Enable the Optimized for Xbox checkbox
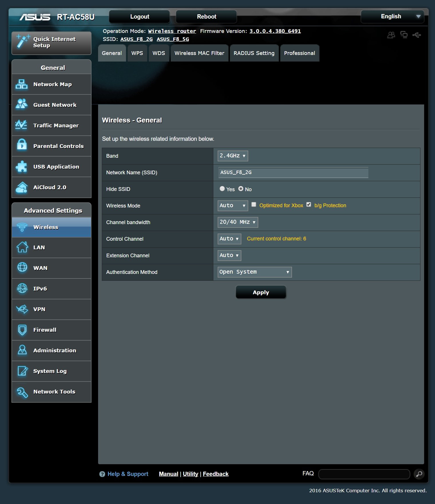Image resolution: width=435 pixels, height=504 pixels. 254,204
